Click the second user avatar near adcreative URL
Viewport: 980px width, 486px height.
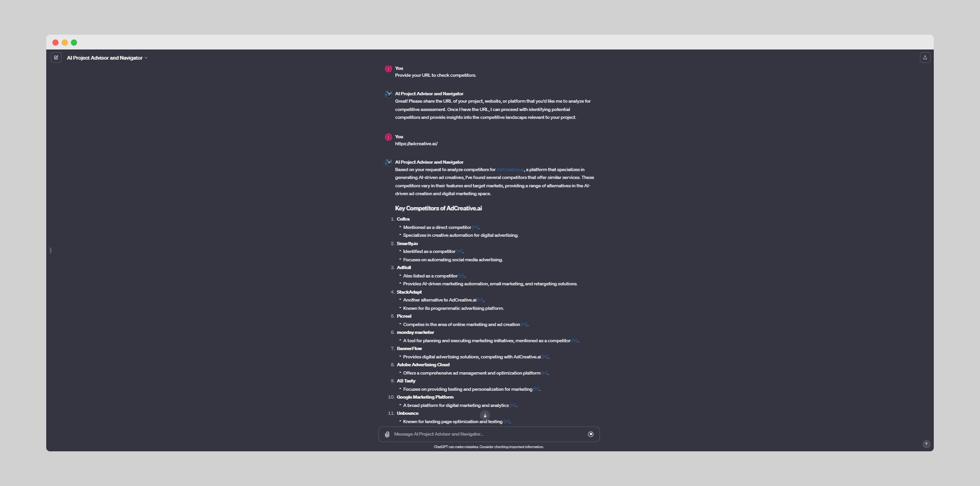coord(388,137)
